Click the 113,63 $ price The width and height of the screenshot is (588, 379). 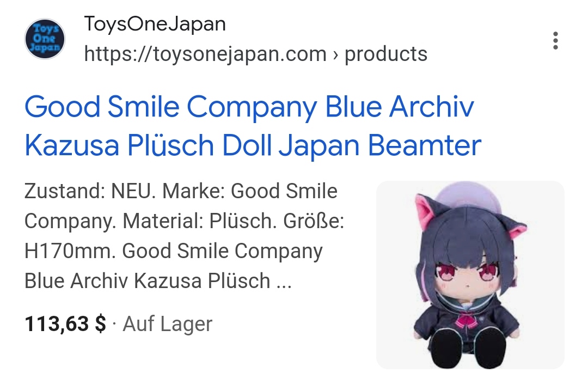(65, 323)
